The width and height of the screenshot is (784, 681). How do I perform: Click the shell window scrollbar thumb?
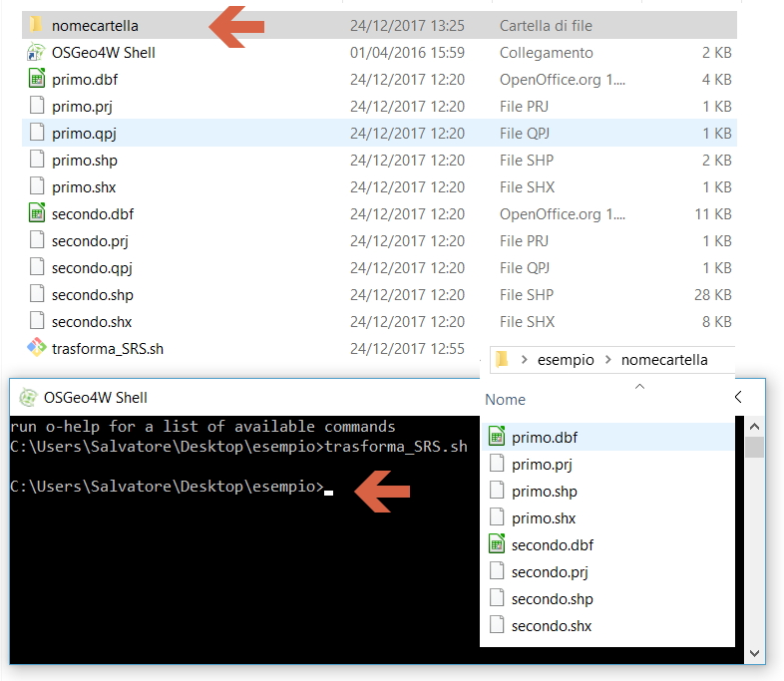coord(755,446)
